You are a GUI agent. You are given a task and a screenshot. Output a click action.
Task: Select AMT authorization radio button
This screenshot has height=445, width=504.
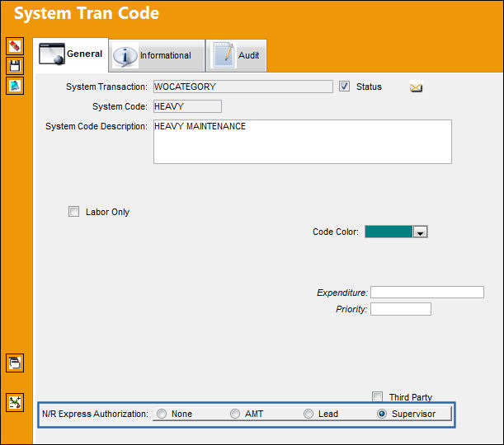[x=235, y=414]
